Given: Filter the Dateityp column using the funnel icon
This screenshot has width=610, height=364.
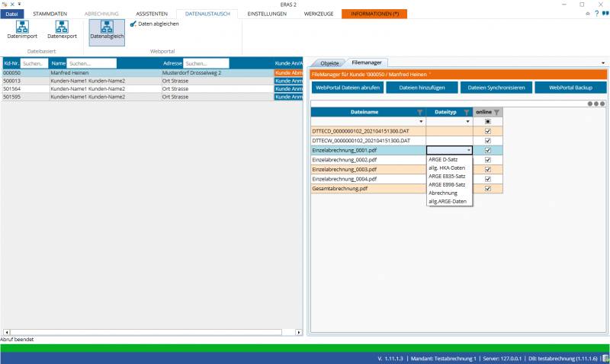Looking at the screenshot, I should coord(467,112).
